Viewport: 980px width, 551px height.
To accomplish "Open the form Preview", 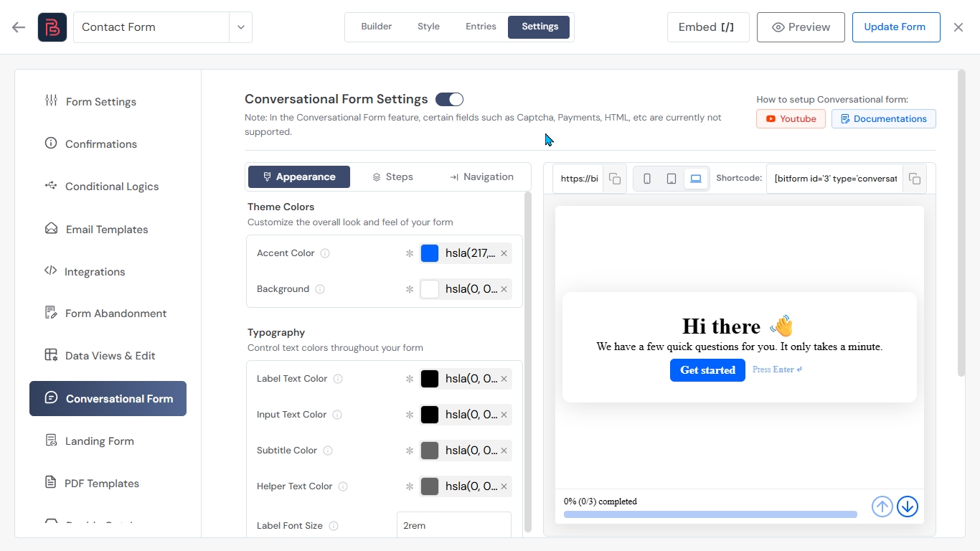I will click(801, 27).
